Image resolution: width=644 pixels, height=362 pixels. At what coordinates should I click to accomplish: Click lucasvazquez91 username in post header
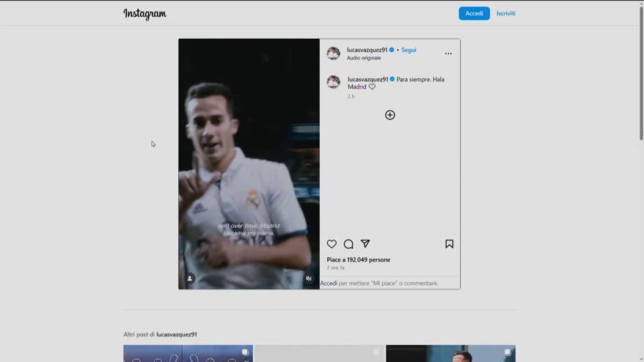coord(367,50)
